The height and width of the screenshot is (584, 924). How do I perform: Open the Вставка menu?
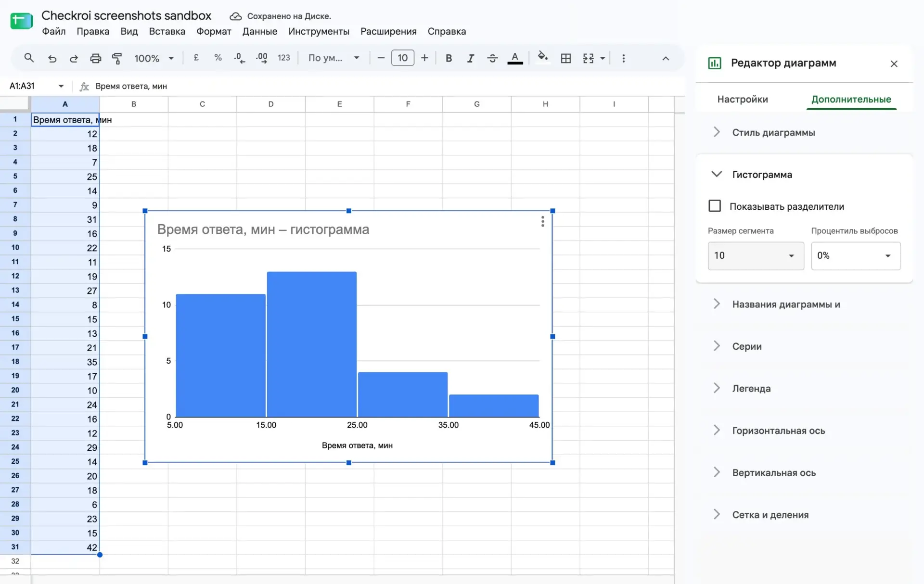[x=167, y=31]
